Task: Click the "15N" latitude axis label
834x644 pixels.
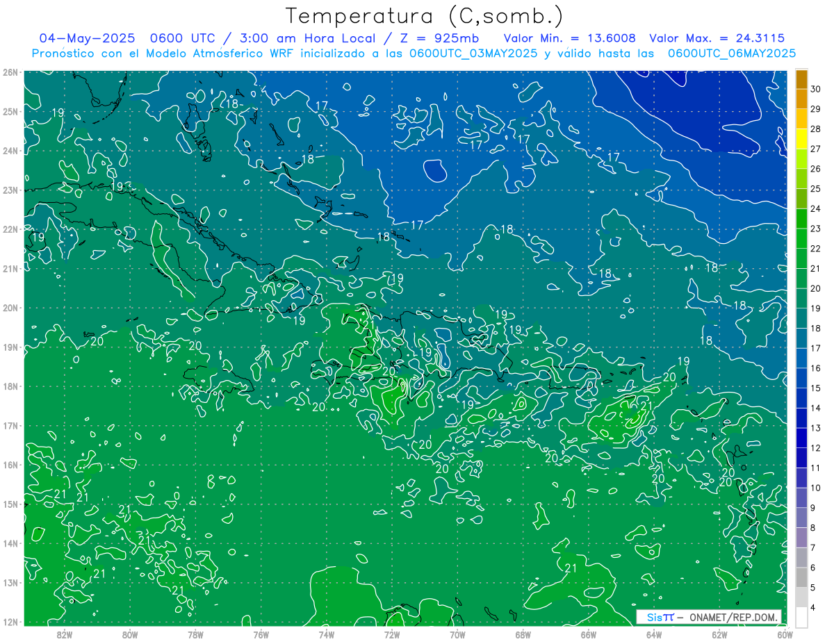Action: [10, 504]
